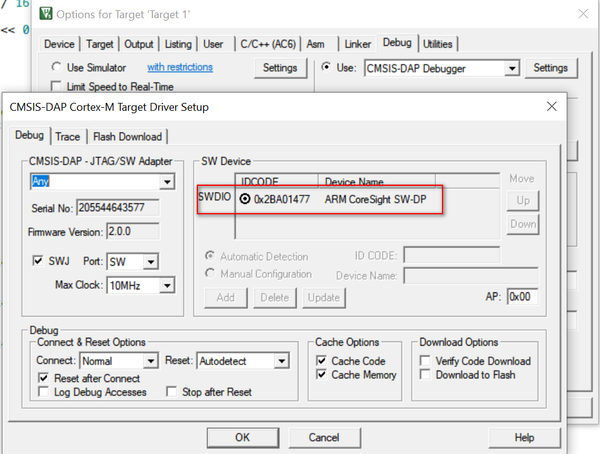Click the Delete button
This screenshot has height=454, width=600.
click(x=275, y=298)
